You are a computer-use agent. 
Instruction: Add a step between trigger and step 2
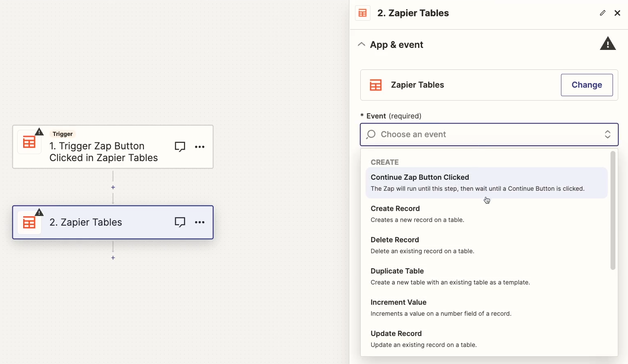tap(113, 187)
